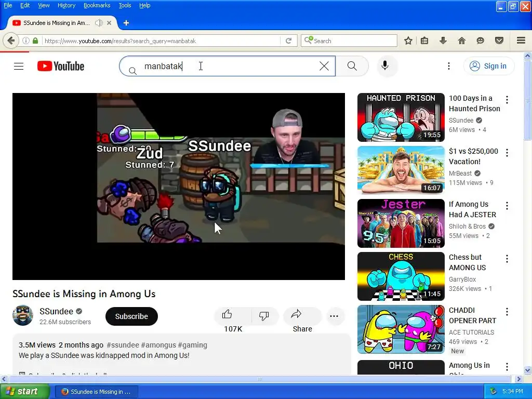
Task: Subscribe to SSundee channel
Action: coord(131,316)
